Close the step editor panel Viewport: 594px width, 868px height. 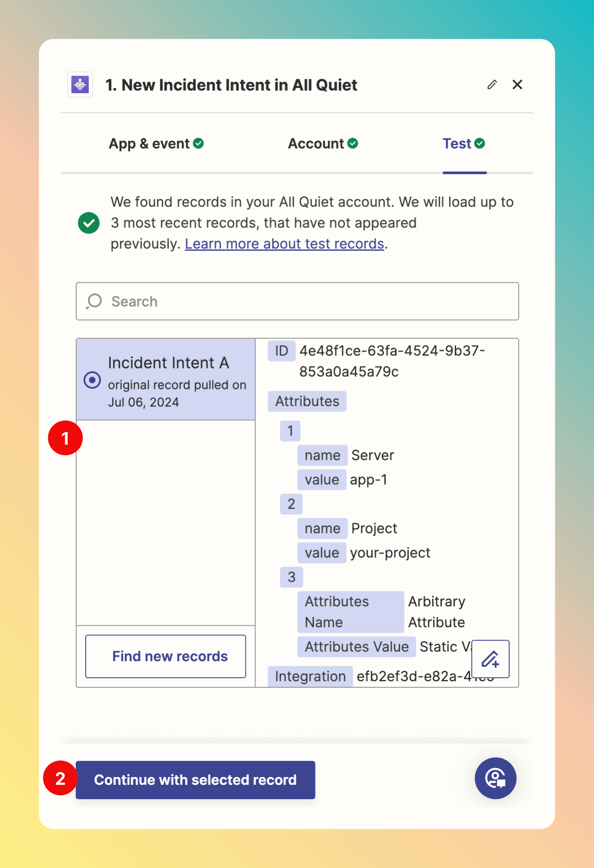coord(517,84)
